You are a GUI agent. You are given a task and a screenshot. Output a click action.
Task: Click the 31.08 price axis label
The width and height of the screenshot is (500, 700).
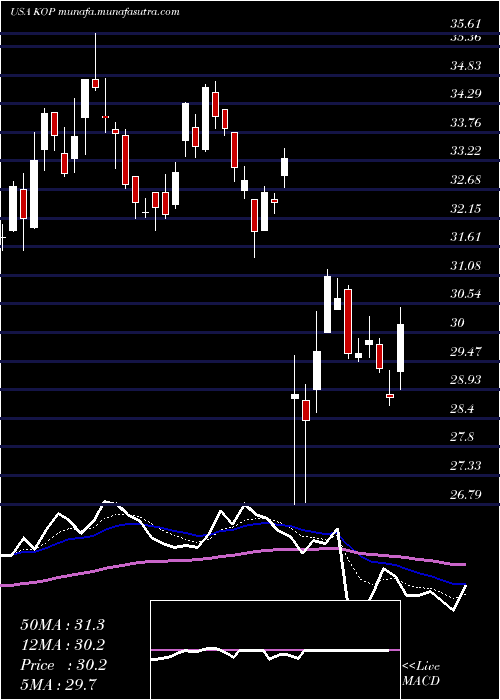465,266
